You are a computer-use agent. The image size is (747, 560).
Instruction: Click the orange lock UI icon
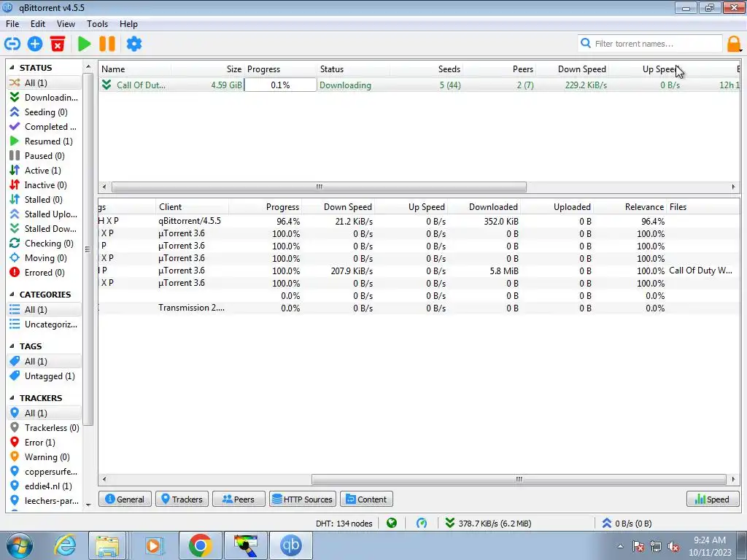(x=734, y=44)
